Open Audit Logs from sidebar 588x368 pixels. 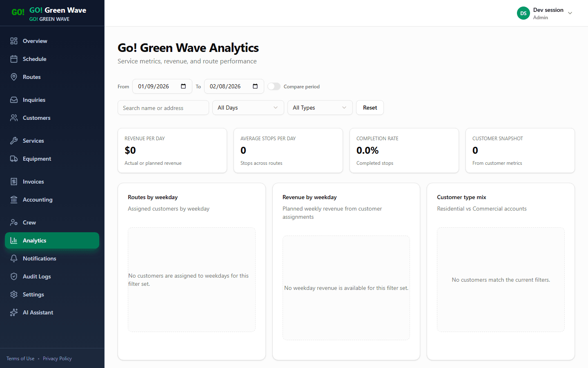tap(36, 276)
